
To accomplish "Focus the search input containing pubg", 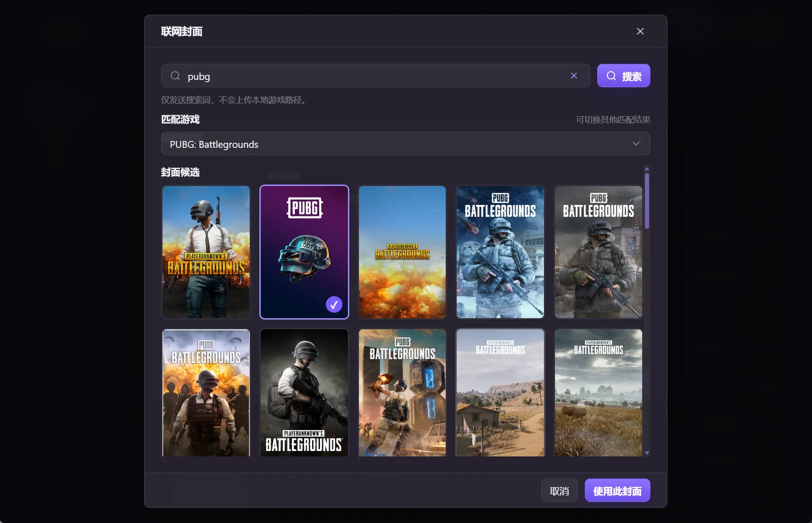I will (375, 76).
